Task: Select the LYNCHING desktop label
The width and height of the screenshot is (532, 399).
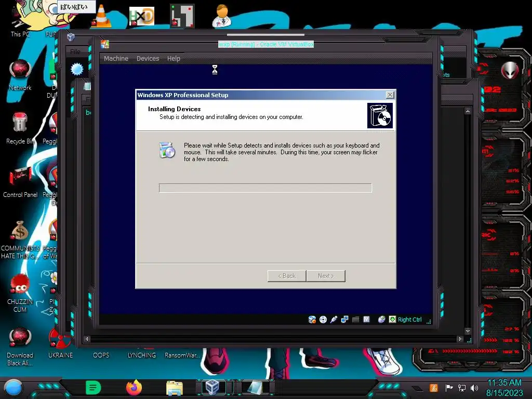Action: click(x=142, y=355)
